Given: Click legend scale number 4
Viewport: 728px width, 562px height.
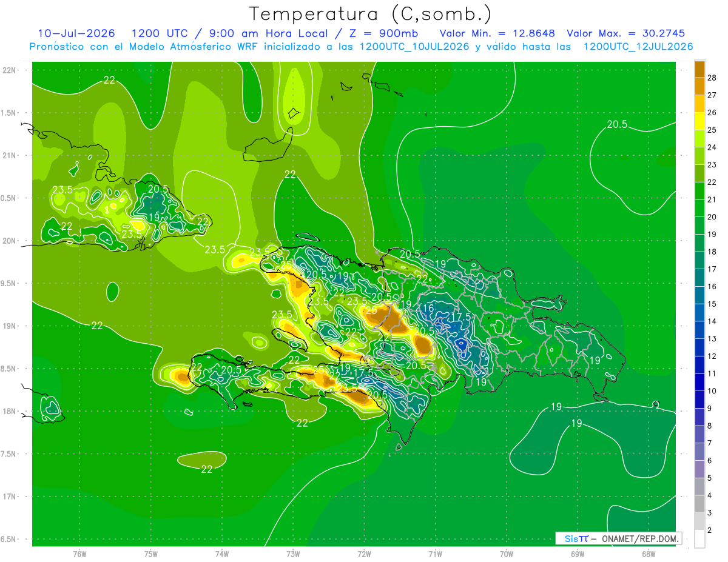Looking at the screenshot, I should point(710,495).
